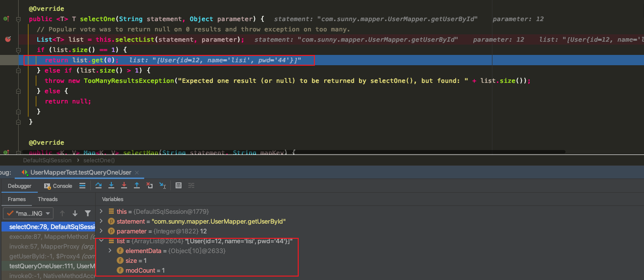Fold the 'else if' block in gutter
The width and height of the screenshot is (644, 280).
click(x=19, y=71)
